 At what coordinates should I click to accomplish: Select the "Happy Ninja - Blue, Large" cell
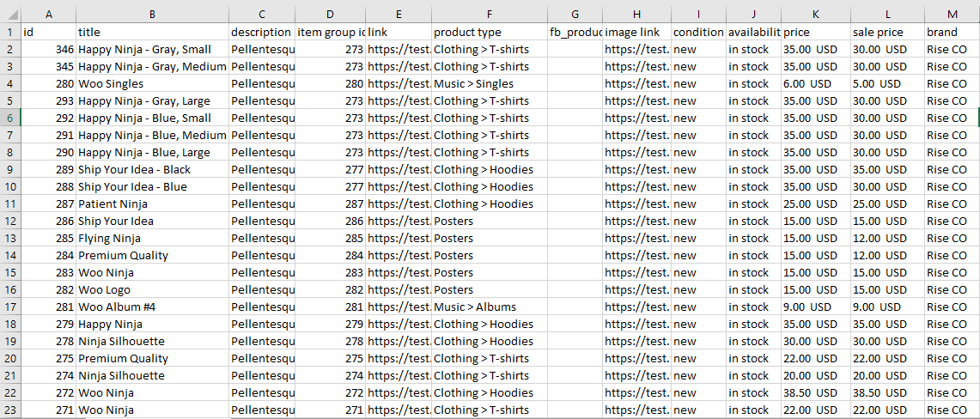click(152, 152)
